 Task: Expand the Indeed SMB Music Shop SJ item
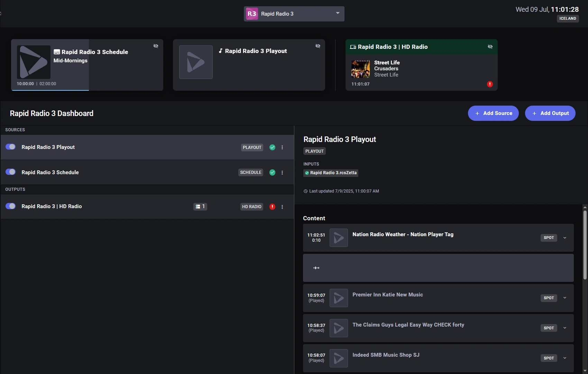coord(565,358)
